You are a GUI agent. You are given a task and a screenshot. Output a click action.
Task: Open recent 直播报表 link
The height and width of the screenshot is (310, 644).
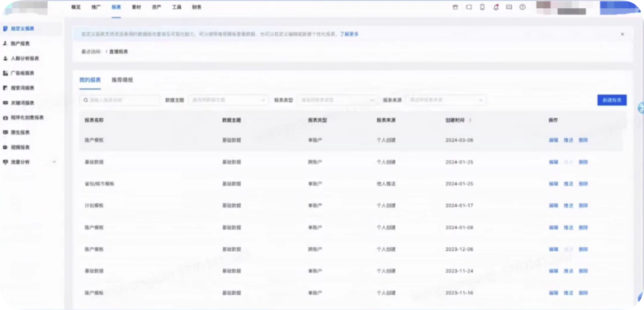119,52
